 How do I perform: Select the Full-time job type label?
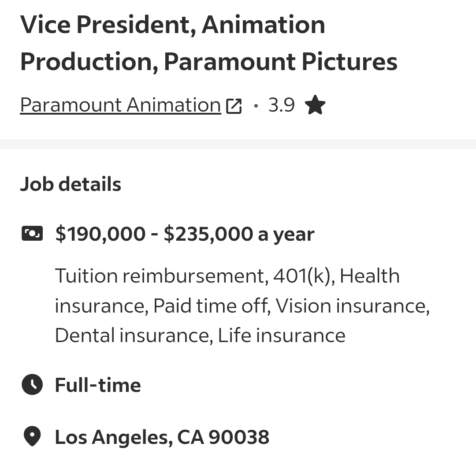coord(98,385)
